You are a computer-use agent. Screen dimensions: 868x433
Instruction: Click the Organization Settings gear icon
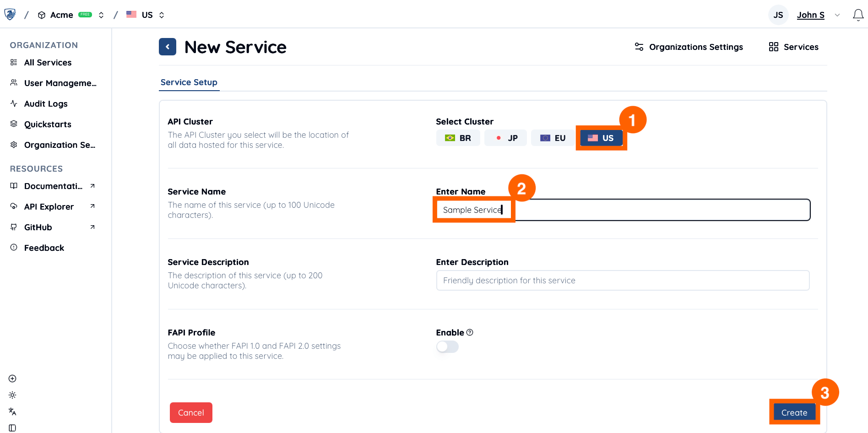(14, 145)
